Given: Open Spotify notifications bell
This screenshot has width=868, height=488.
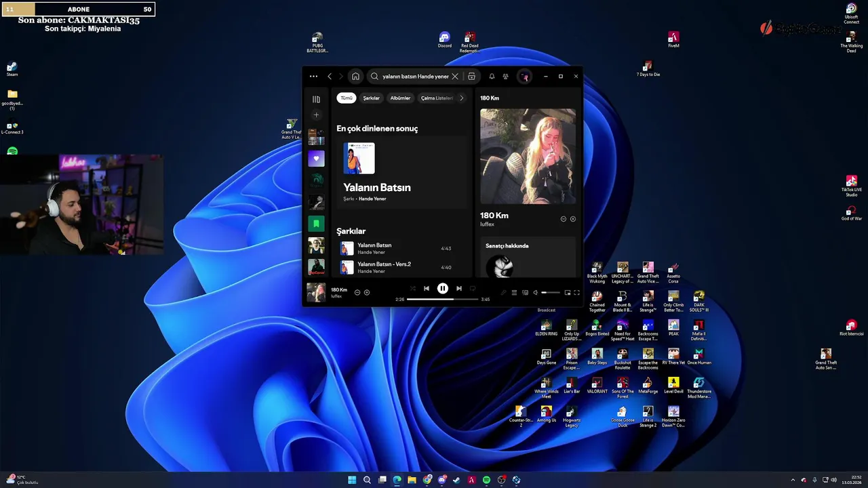Looking at the screenshot, I should pyautogui.click(x=492, y=77).
